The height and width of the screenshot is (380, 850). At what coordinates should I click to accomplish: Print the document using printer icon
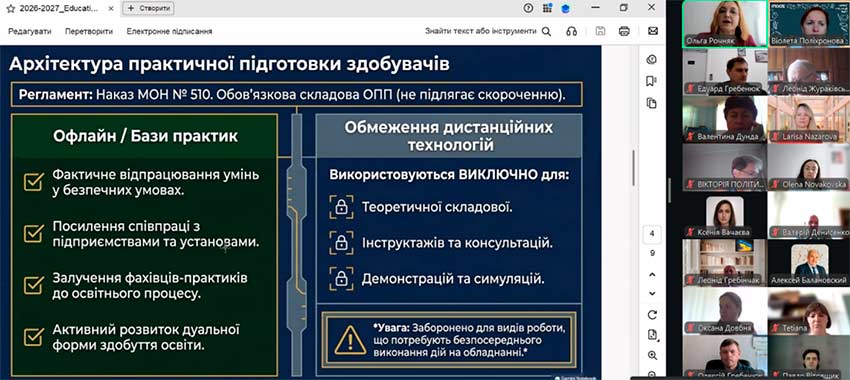coord(624,31)
